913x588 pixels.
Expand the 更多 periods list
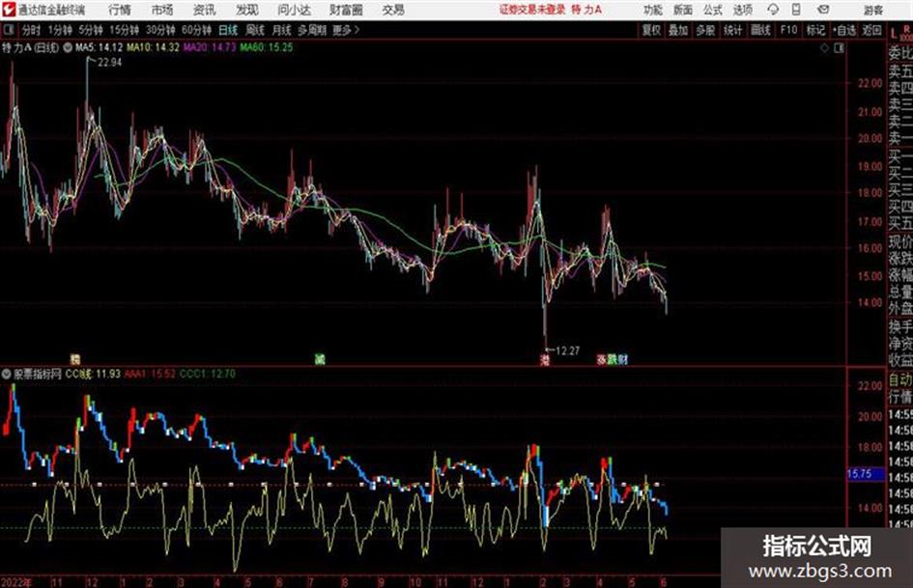click(346, 30)
